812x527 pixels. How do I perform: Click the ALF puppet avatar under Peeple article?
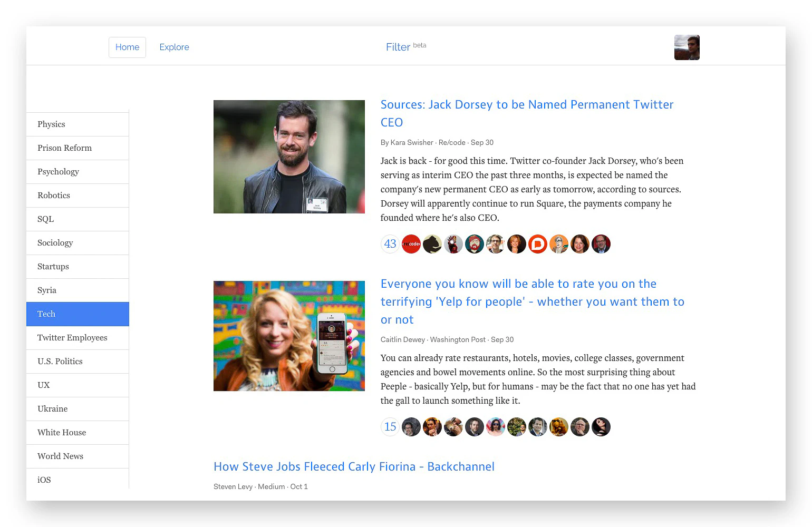(x=559, y=427)
